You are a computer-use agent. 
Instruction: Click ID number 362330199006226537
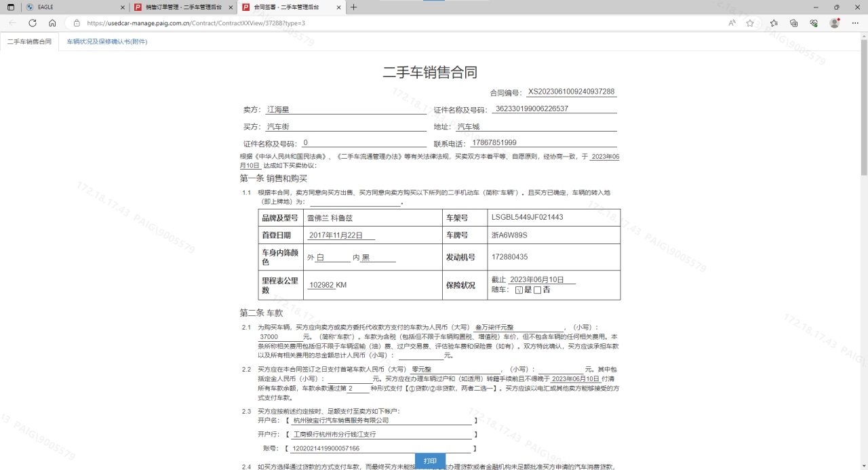[532, 109]
